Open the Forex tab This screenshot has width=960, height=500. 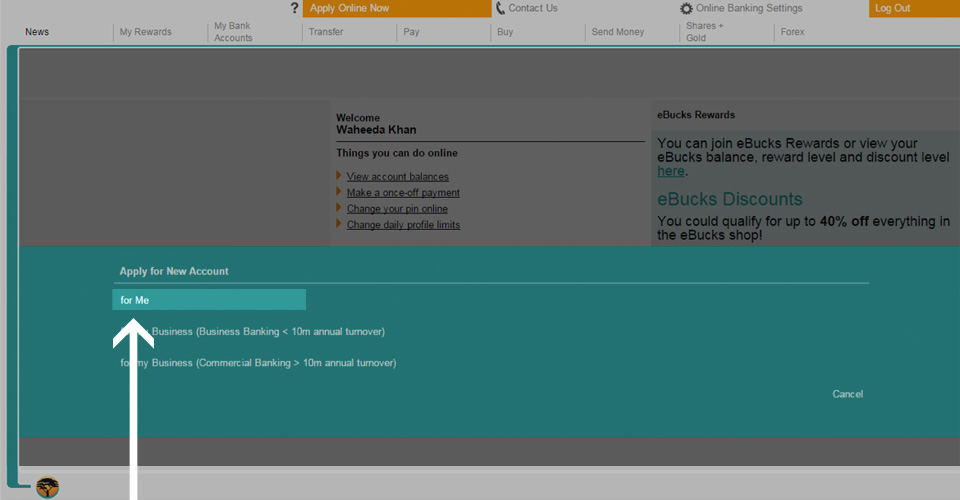click(792, 32)
